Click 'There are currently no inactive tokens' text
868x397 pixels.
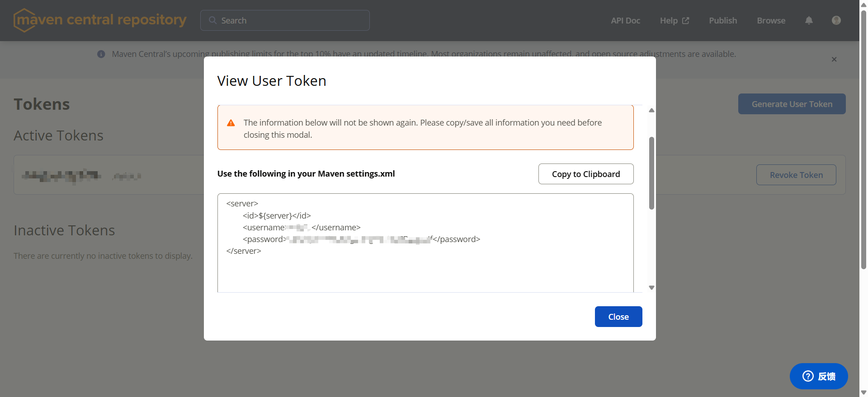tap(103, 256)
